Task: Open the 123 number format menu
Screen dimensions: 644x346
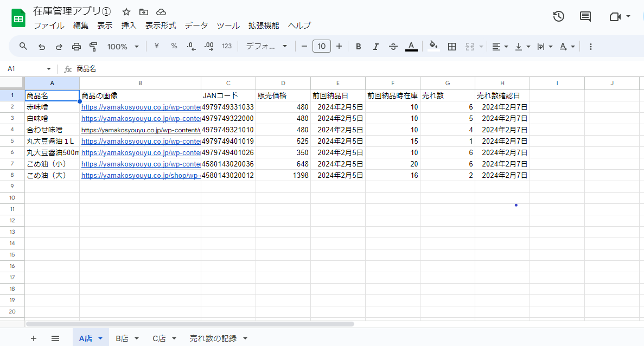Action: point(227,47)
